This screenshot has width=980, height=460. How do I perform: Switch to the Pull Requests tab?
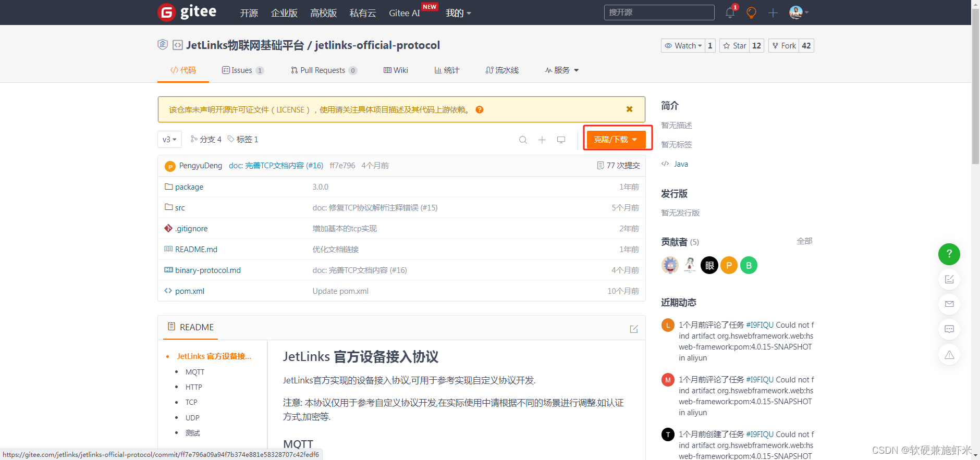coord(324,70)
